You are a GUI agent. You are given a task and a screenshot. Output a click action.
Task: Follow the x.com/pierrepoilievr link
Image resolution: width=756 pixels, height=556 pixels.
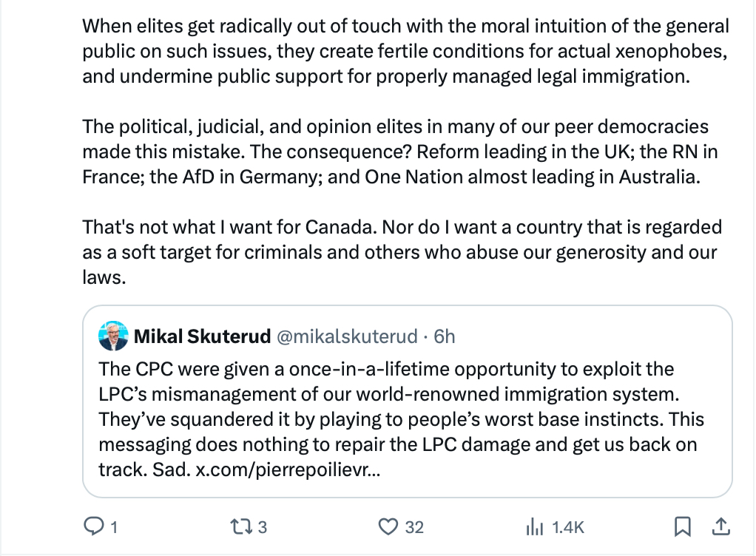point(288,469)
